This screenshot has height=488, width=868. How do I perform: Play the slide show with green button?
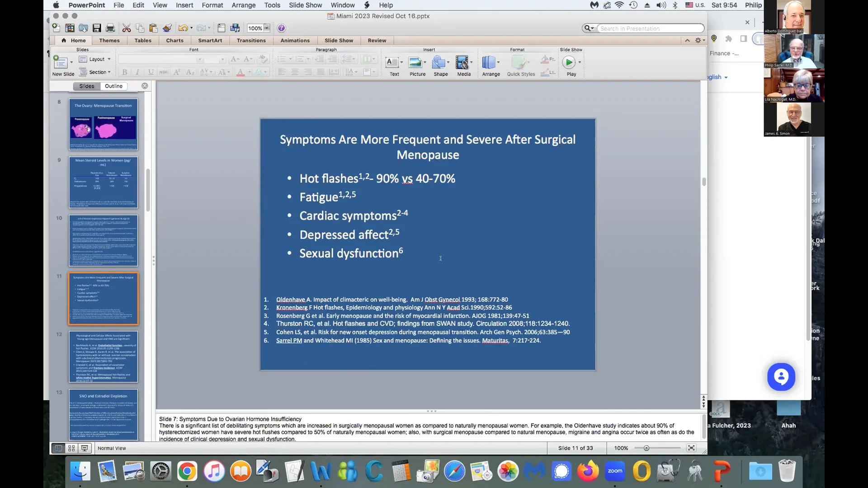click(569, 62)
